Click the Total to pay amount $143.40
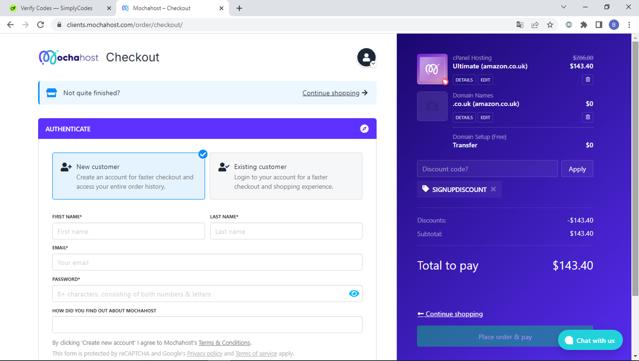The height and width of the screenshot is (361, 639). tap(573, 266)
